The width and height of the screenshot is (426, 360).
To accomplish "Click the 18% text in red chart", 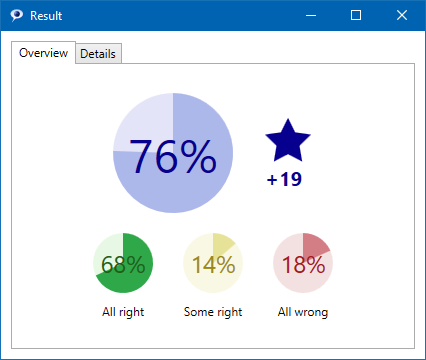I will pos(303,265).
